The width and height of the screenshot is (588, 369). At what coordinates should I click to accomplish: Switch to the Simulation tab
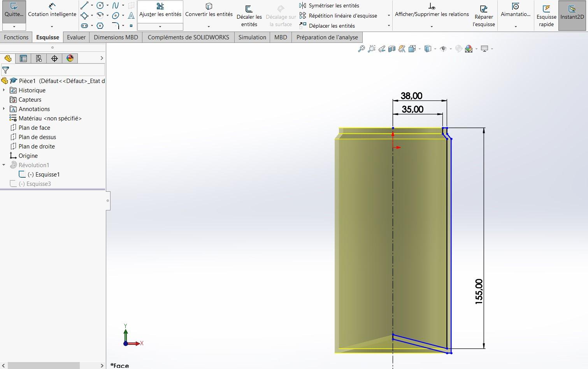point(252,37)
